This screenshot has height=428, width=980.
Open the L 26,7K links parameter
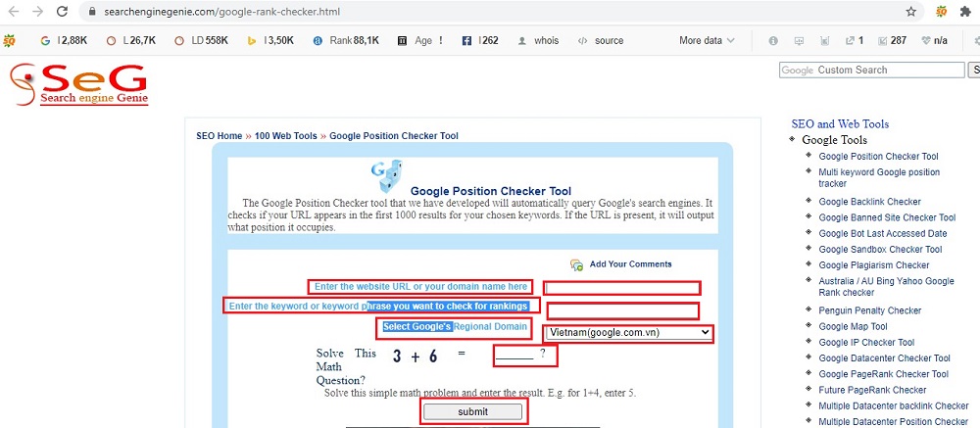pyautogui.click(x=130, y=40)
